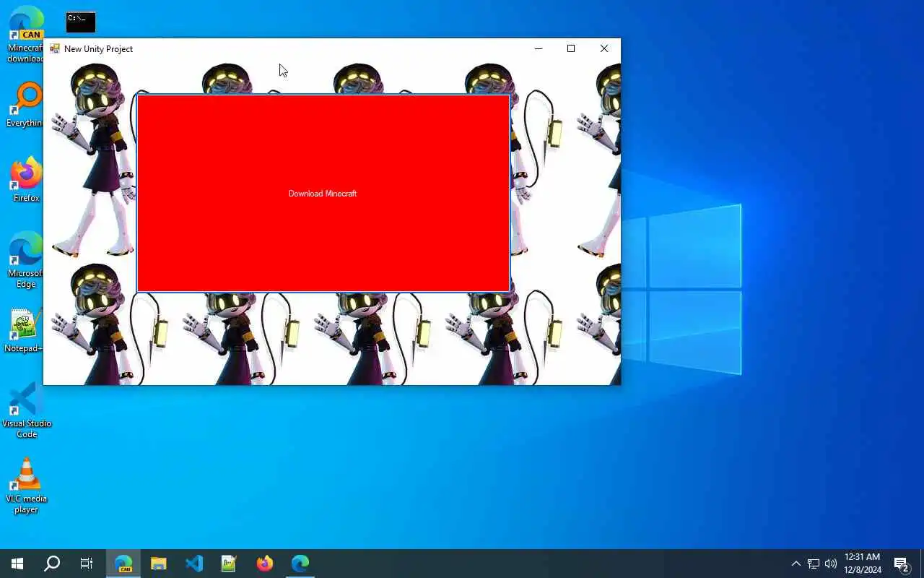The image size is (924, 578).
Task: Show hidden system tray icons
Action: pyautogui.click(x=796, y=564)
